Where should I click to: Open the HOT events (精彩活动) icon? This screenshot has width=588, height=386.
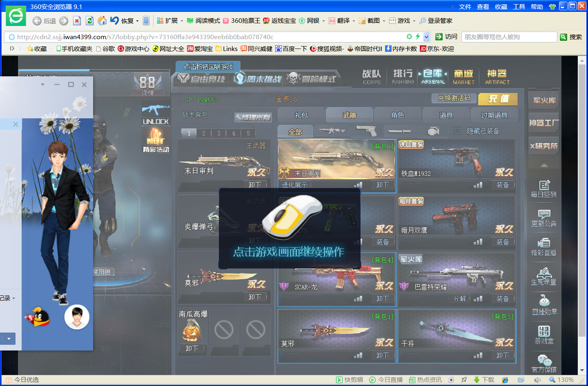[156, 140]
